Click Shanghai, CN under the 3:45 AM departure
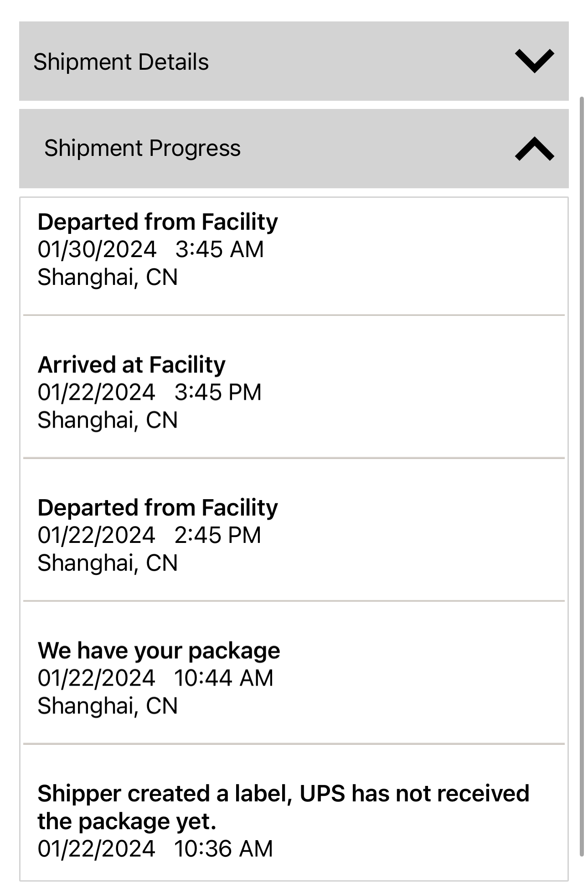The image size is (588, 893). tap(108, 277)
